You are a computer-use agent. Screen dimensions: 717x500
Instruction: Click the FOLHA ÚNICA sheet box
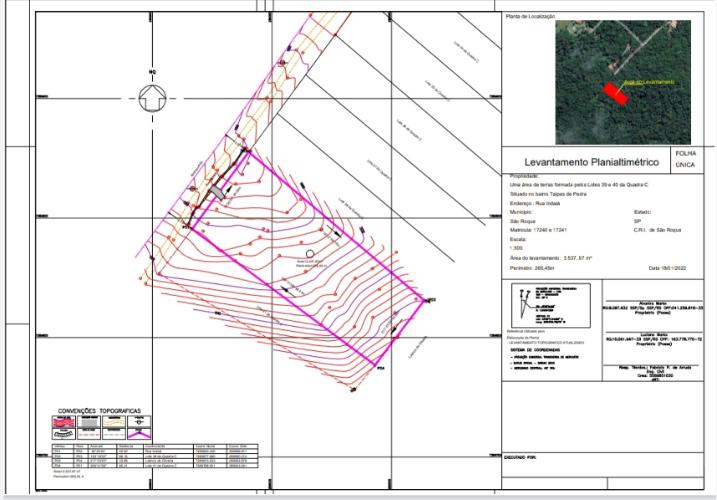pyautogui.click(x=685, y=158)
